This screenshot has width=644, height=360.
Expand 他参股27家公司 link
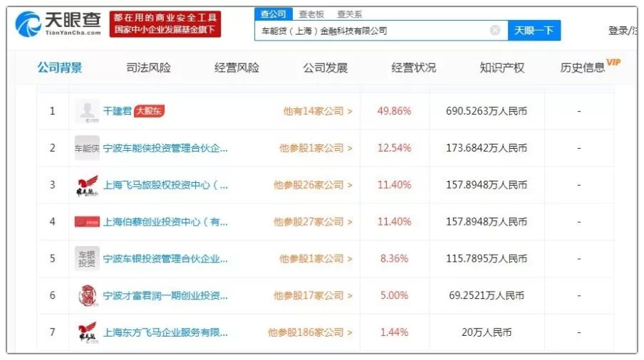tap(313, 222)
